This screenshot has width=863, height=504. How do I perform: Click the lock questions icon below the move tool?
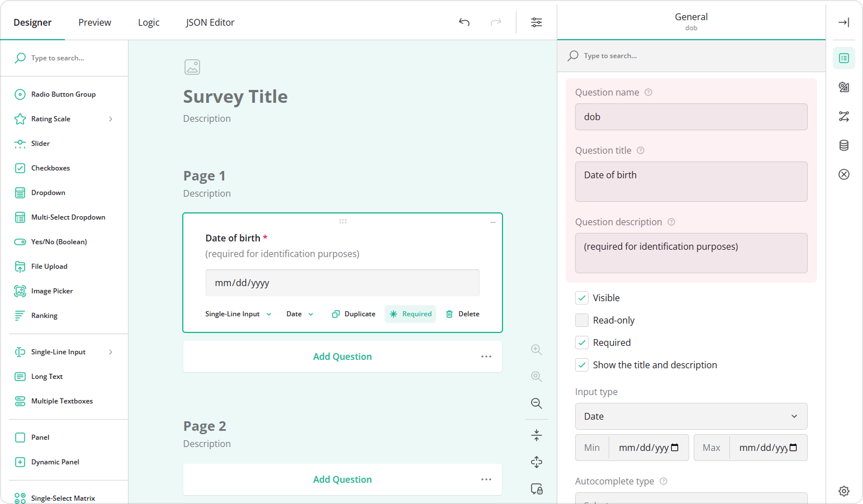pos(536,489)
